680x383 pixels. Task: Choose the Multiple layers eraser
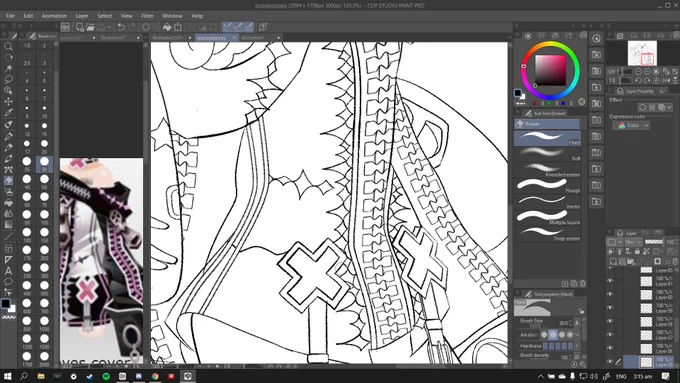click(547, 217)
